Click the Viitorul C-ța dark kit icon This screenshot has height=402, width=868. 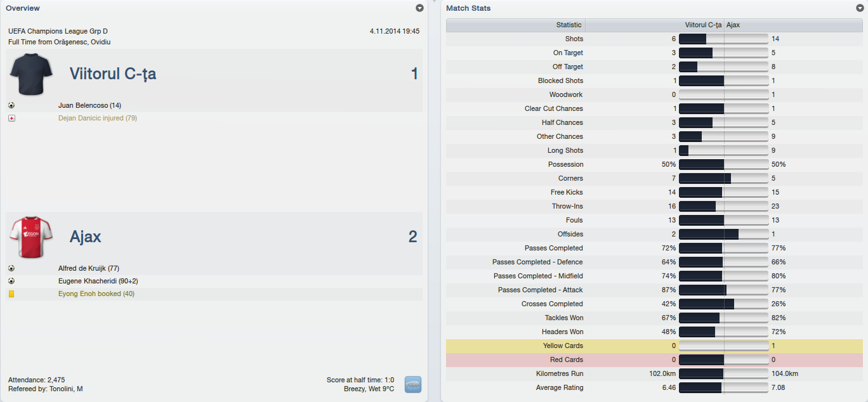point(31,74)
